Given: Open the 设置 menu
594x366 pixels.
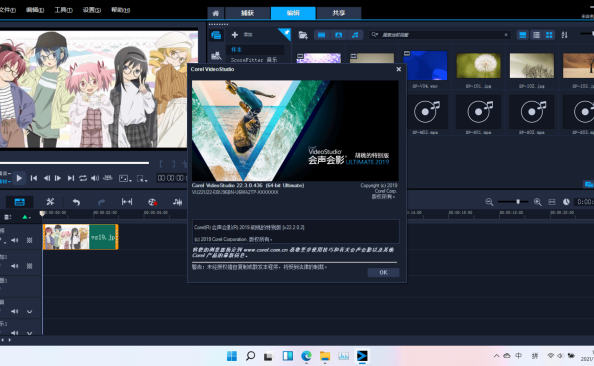Looking at the screenshot, I should 92,10.
